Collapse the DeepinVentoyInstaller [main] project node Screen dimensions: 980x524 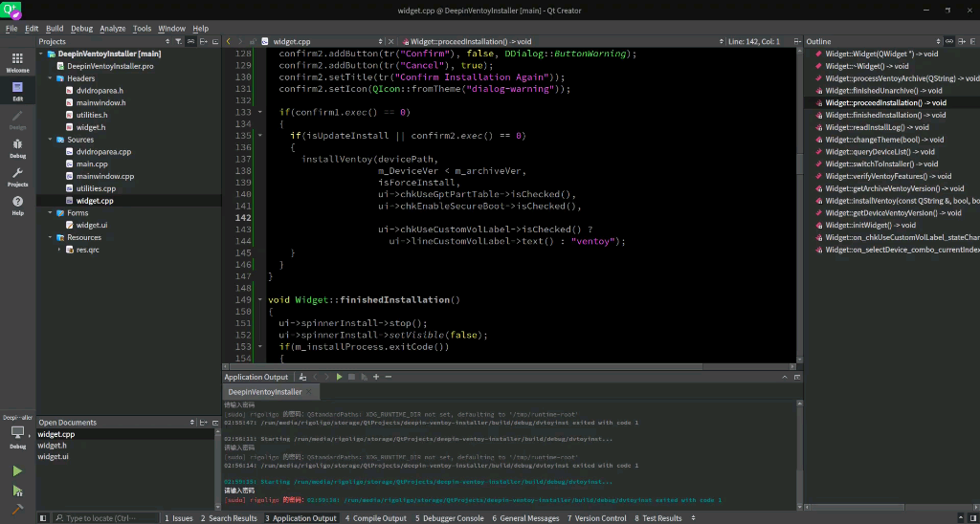pos(40,54)
